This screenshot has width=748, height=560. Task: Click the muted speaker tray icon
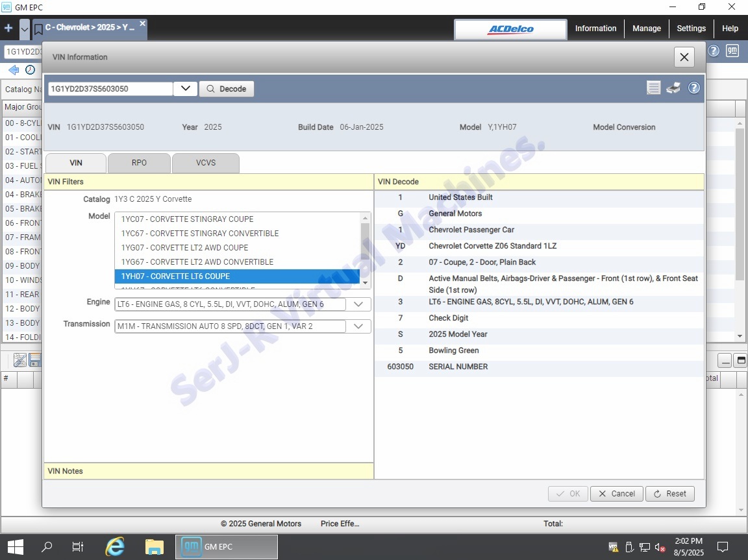coord(660,547)
